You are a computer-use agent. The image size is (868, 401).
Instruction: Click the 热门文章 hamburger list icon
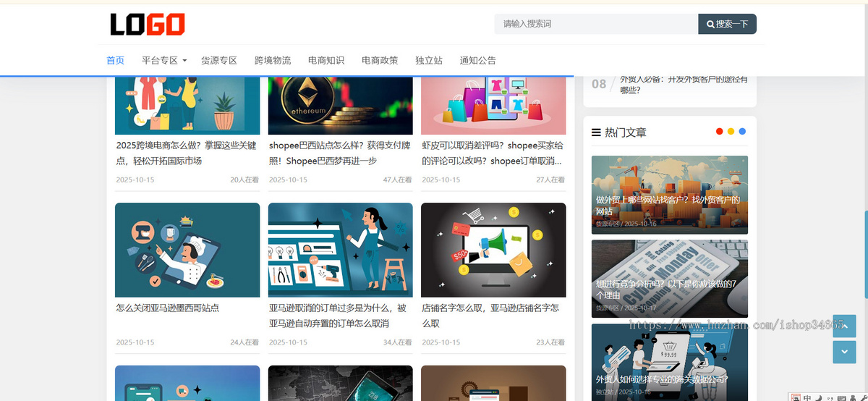click(596, 132)
